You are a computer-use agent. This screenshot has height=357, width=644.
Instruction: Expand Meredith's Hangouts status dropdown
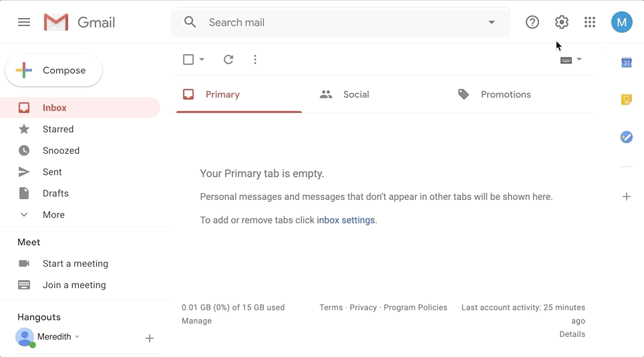[77, 337]
